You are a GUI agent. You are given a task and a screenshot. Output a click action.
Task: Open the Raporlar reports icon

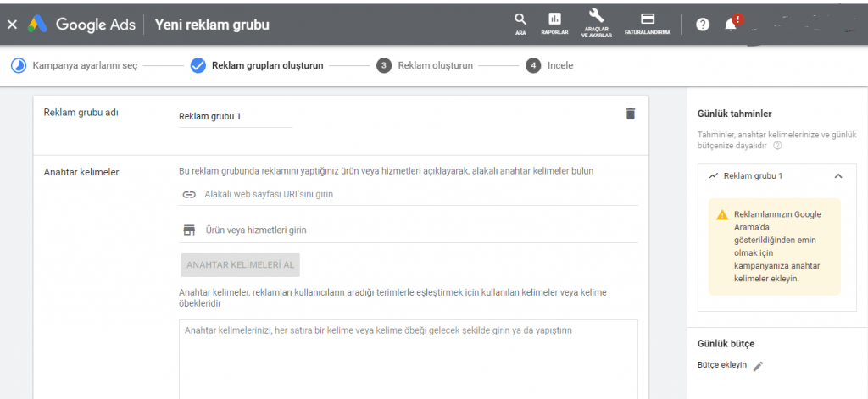tap(554, 25)
